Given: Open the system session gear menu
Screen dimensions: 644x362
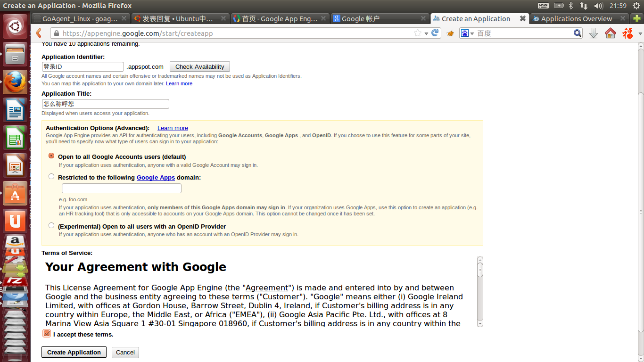Looking at the screenshot, I should point(636,6).
